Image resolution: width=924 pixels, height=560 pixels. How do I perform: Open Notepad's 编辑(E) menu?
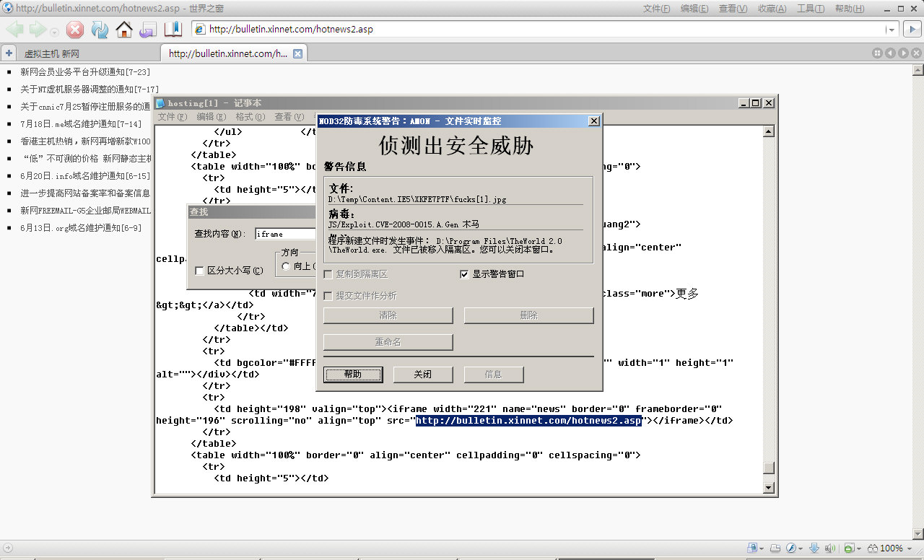[211, 116]
